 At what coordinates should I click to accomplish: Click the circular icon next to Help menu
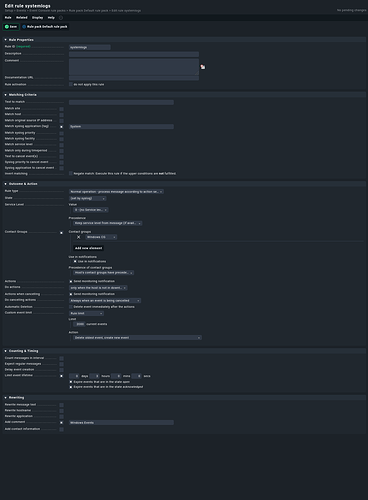click(x=61, y=18)
